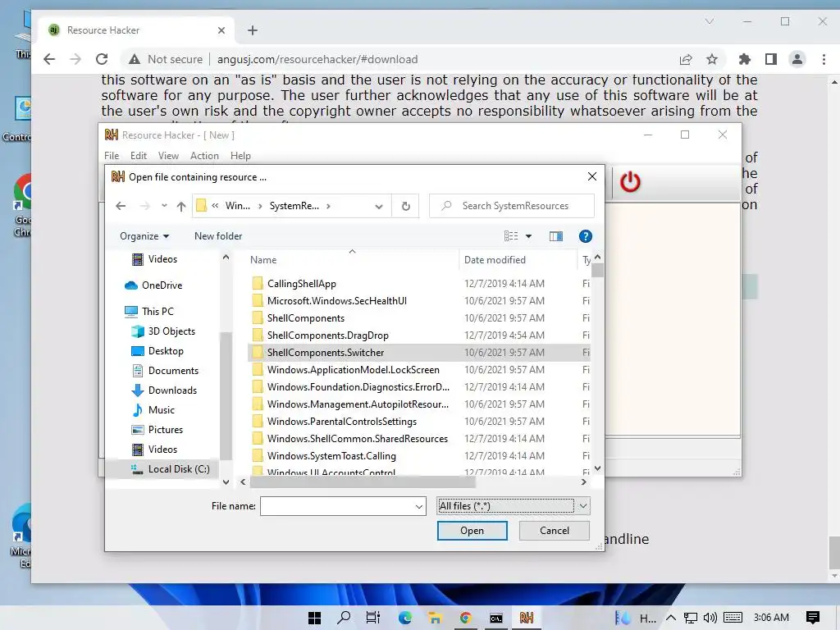Open Chrome side panel icon
The height and width of the screenshot is (630, 840).
point(770,59)
